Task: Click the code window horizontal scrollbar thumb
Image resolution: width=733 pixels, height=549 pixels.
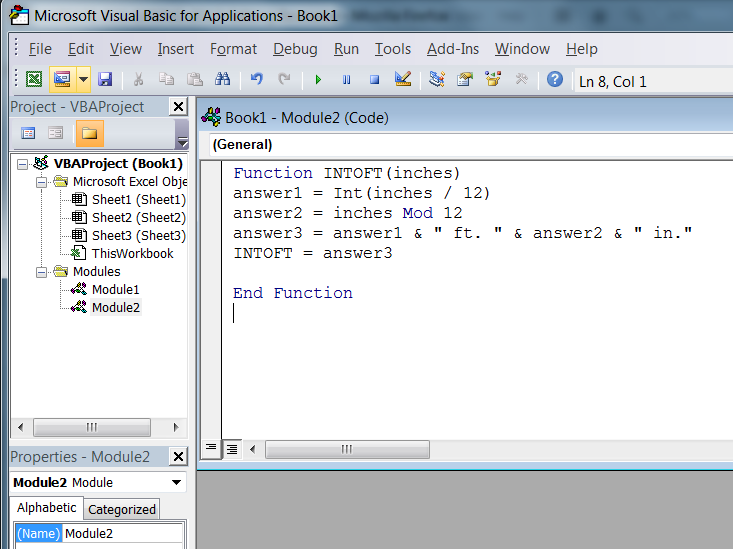Action: tap(347, 449)
